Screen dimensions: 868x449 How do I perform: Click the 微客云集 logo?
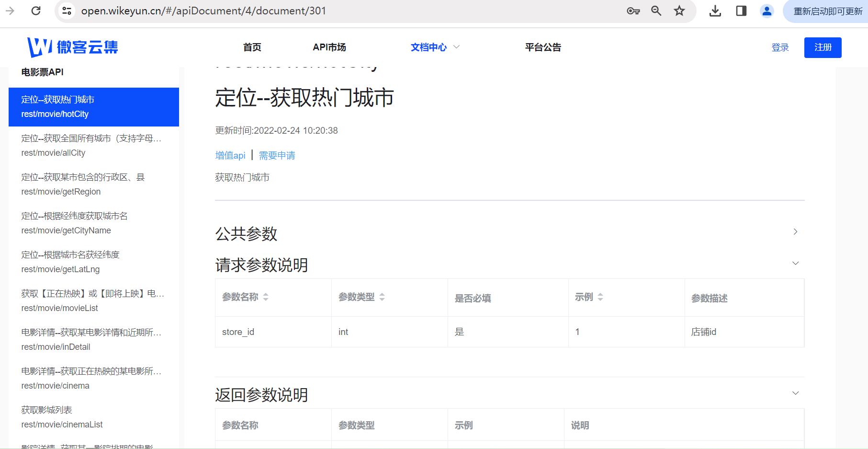(x=72, y=47)
